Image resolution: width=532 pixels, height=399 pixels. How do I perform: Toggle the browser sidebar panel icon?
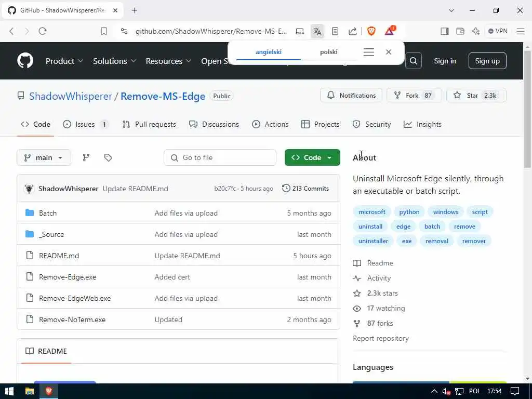click(445, 31)
